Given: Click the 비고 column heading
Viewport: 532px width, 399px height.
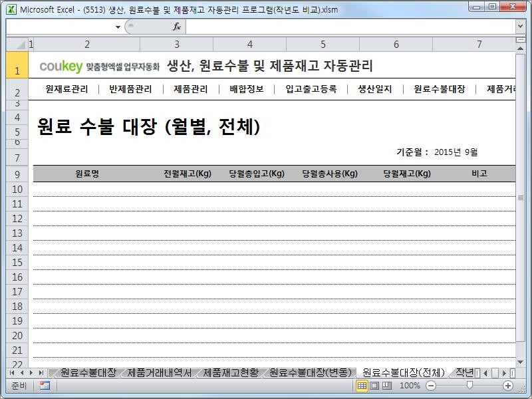Looking at the screenshot, I should [479, 174].
